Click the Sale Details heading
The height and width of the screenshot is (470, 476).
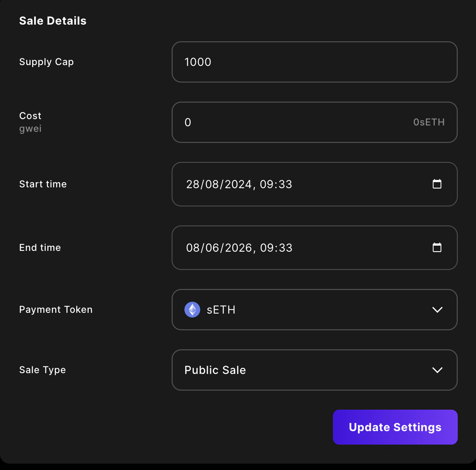53,21
